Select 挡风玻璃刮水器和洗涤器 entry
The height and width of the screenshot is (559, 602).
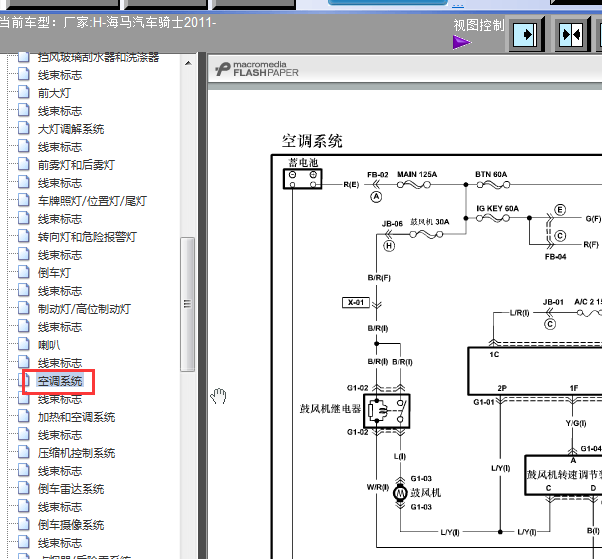(98, 58)
